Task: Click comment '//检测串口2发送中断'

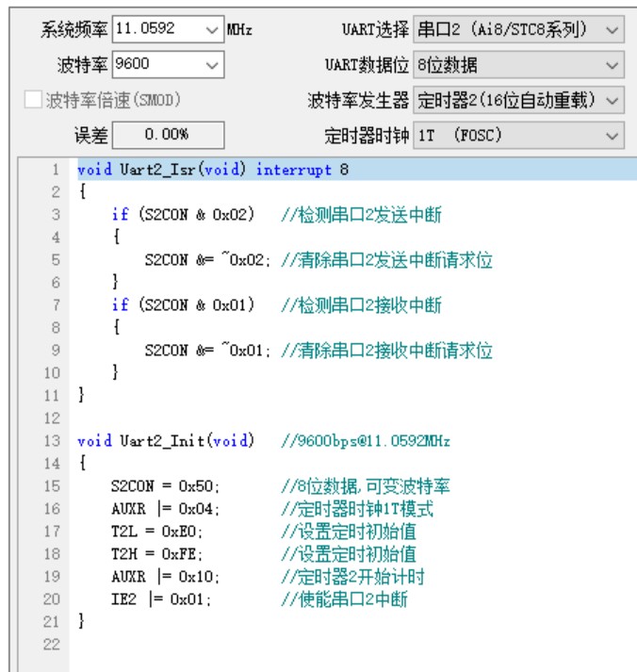Action: [x=361, y=214]
